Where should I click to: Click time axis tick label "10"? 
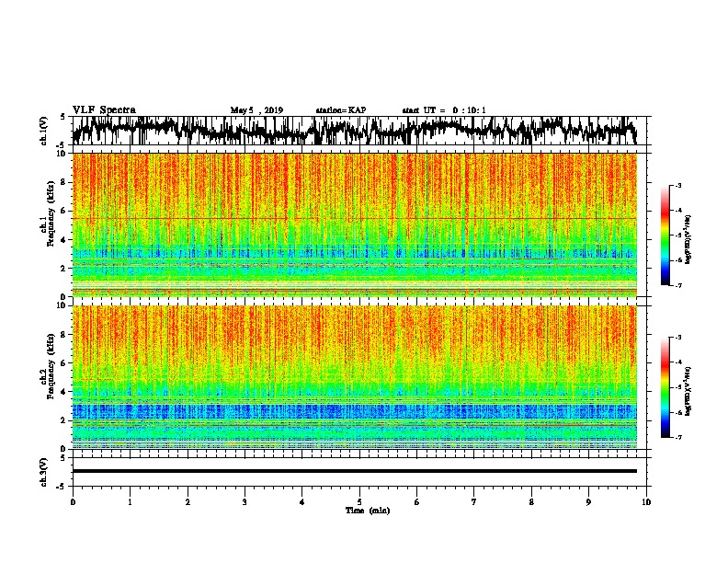coord(646,502)
